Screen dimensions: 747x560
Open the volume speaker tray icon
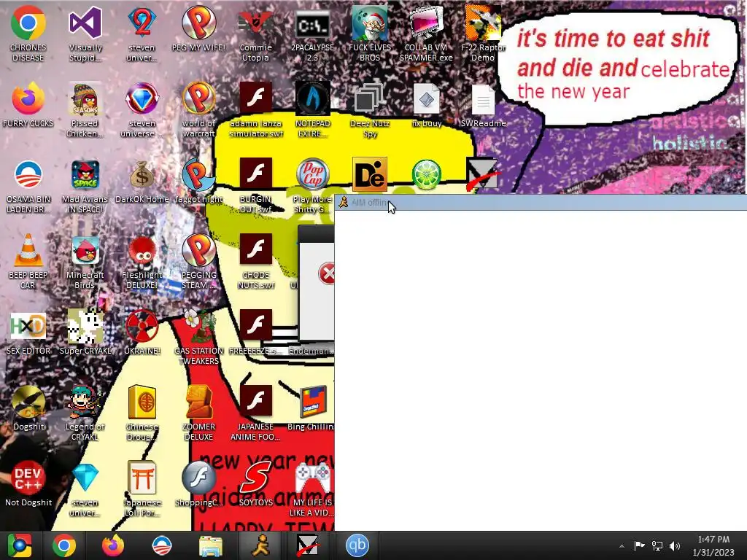(675, 545)
